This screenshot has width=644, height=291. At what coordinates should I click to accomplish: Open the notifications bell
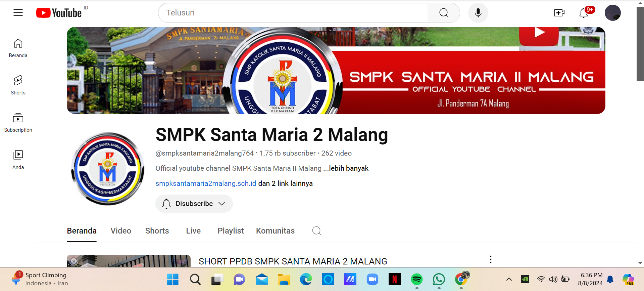[584, 13]
